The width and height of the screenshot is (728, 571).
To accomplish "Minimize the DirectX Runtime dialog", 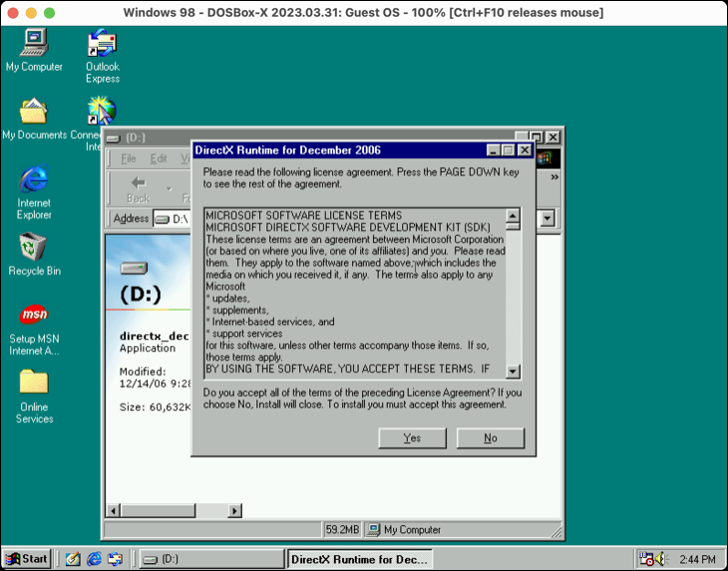I will (x=493, y=150).
